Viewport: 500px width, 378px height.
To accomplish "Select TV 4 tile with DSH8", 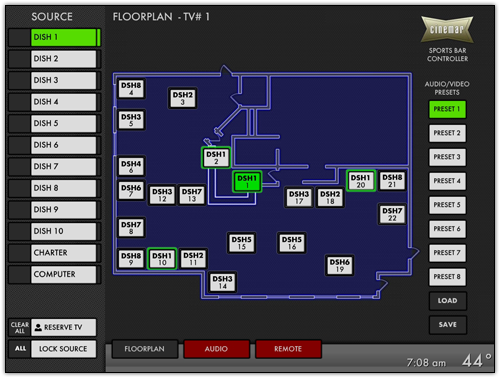I will tap(131, 89).
